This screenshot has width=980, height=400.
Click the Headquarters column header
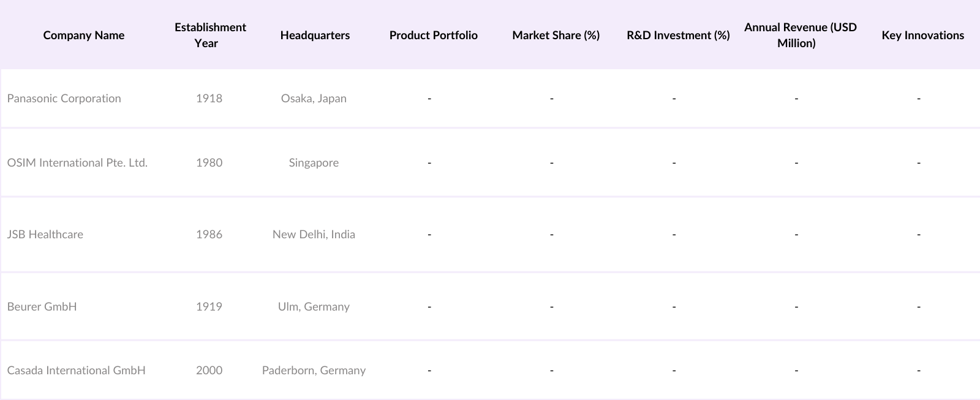315,35
